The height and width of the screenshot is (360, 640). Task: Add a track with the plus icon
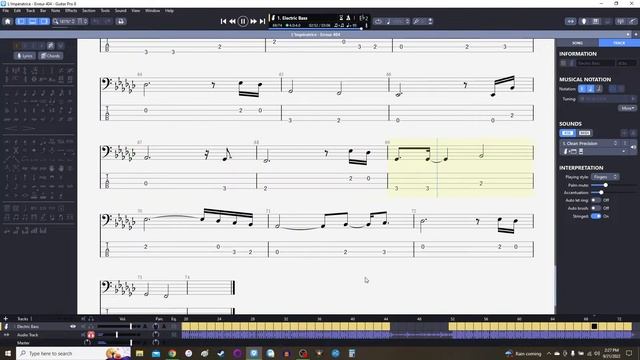point(6,319)
